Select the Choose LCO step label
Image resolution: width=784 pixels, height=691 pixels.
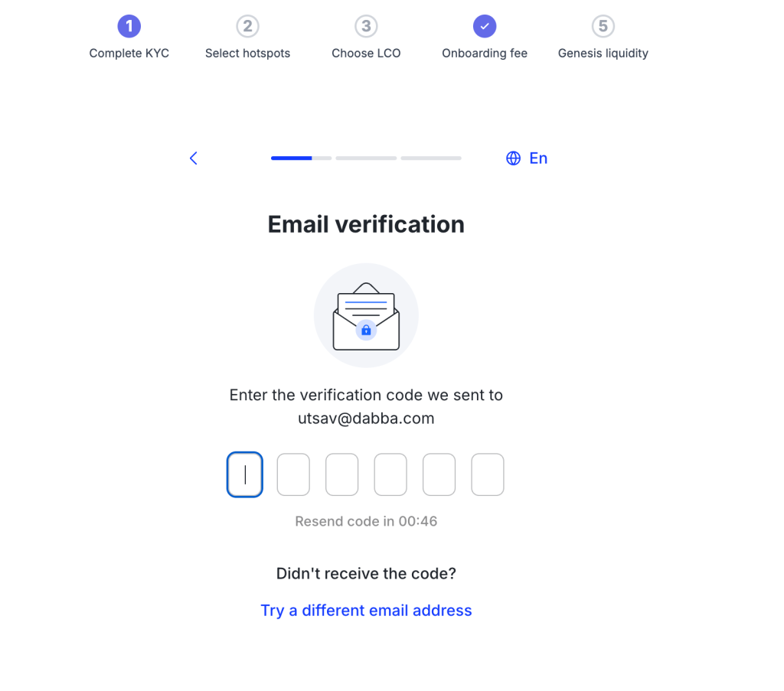366,53
